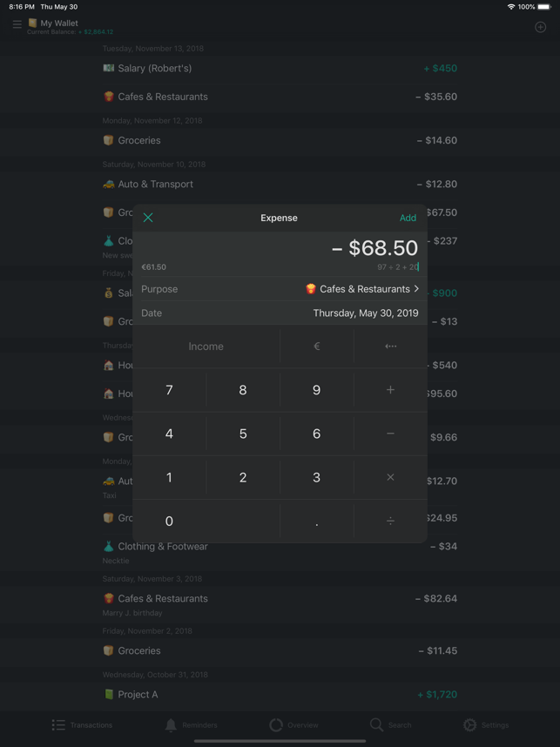
Task: Open the hamburger menu icon
Action: tap(17, 24)
